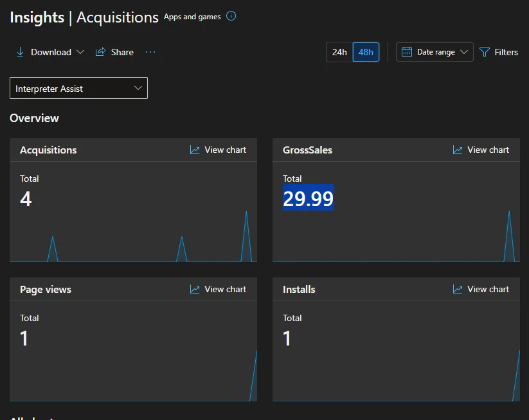
Task: Click the Filters funnel icon
Action: click(x=485, y=52)
